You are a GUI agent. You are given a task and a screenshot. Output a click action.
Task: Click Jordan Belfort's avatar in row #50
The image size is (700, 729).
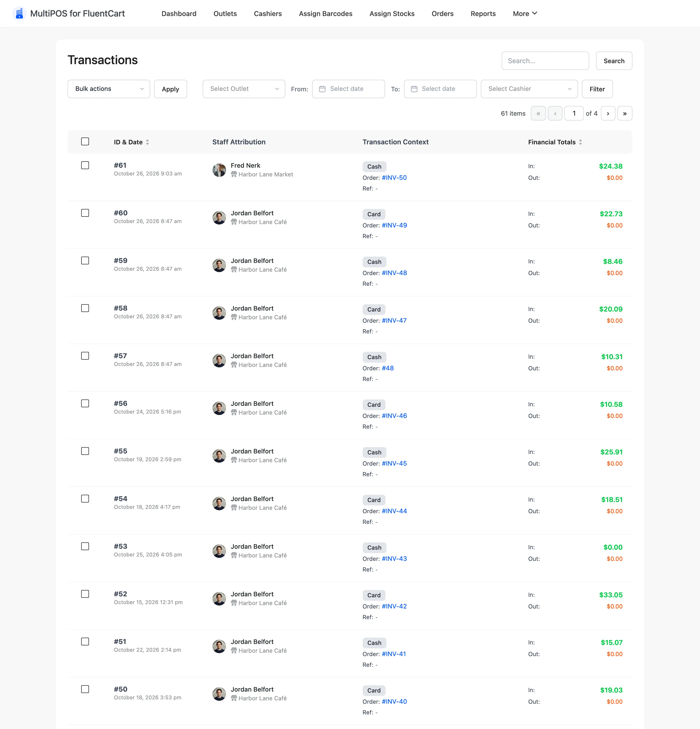click(x=219, y=694)
